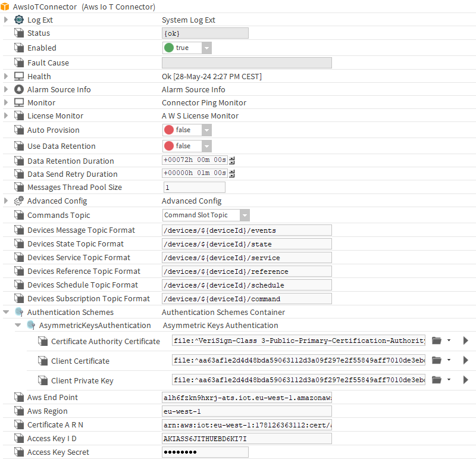Viewport: 476px width, 459px height.
Task: Click the Access Key I D field
Action: click(x=247, y=438)
